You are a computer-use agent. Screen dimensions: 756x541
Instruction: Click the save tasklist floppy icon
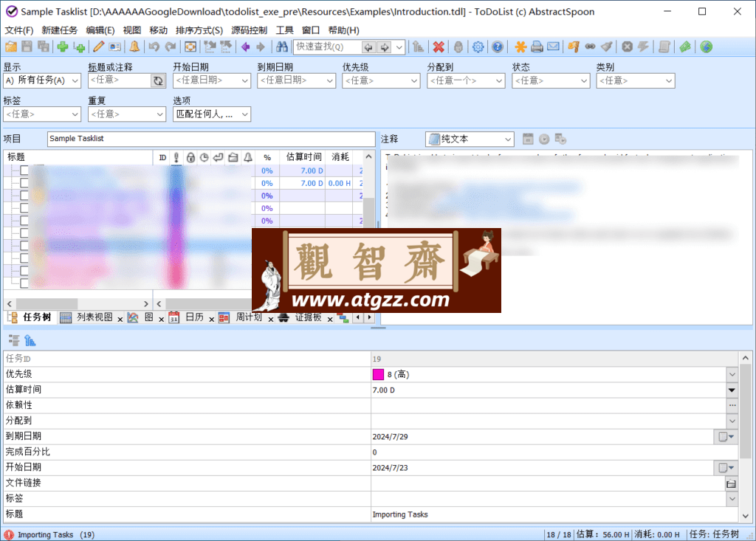click(27, 46)
